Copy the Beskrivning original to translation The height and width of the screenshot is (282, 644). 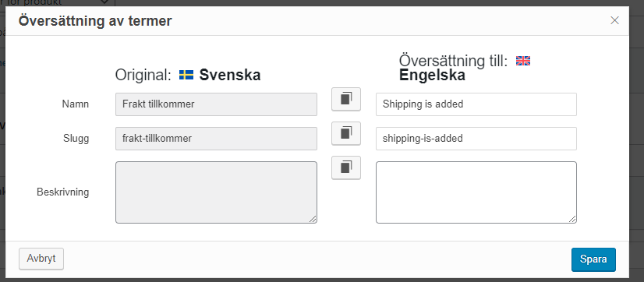(346, 167)
